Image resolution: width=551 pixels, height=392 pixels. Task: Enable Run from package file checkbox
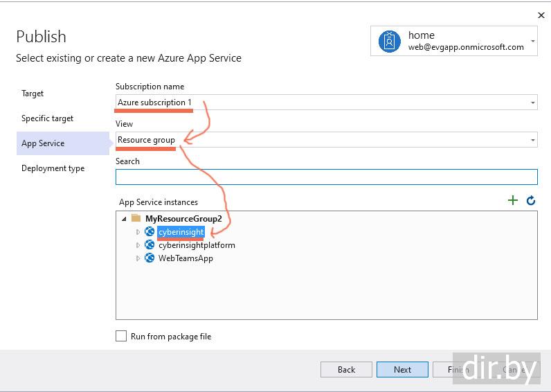[x=121, y=337]
